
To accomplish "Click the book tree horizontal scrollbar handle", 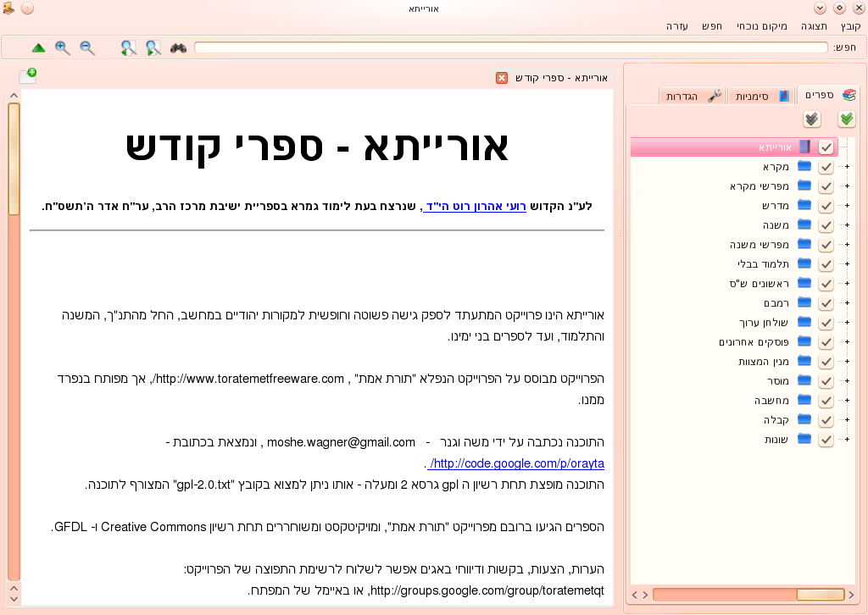I will pyautogui.click(x=821, y=595).
